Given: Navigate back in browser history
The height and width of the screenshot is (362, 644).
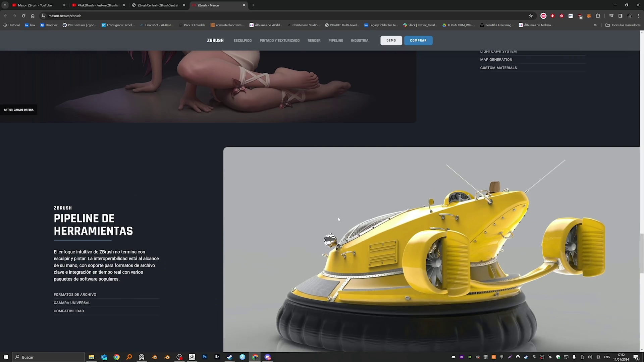Looking at the screenshot, I should coord(5,16).
